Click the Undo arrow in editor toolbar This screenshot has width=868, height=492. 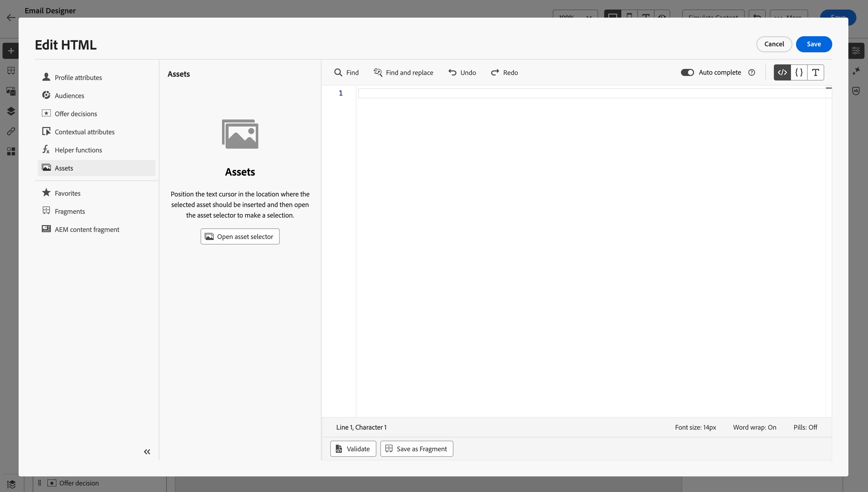(452, 72)
